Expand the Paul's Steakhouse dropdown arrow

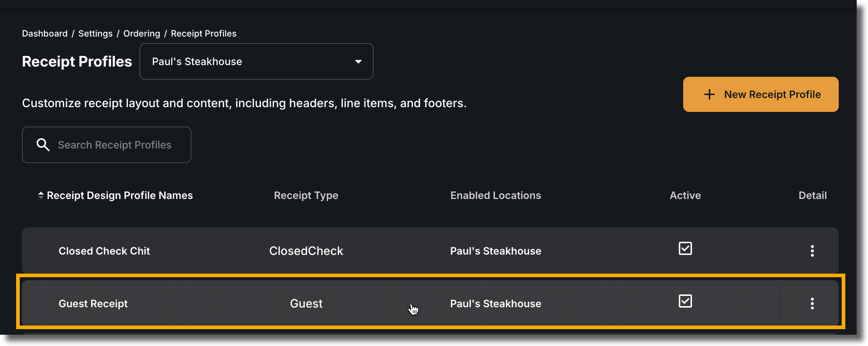358,62
